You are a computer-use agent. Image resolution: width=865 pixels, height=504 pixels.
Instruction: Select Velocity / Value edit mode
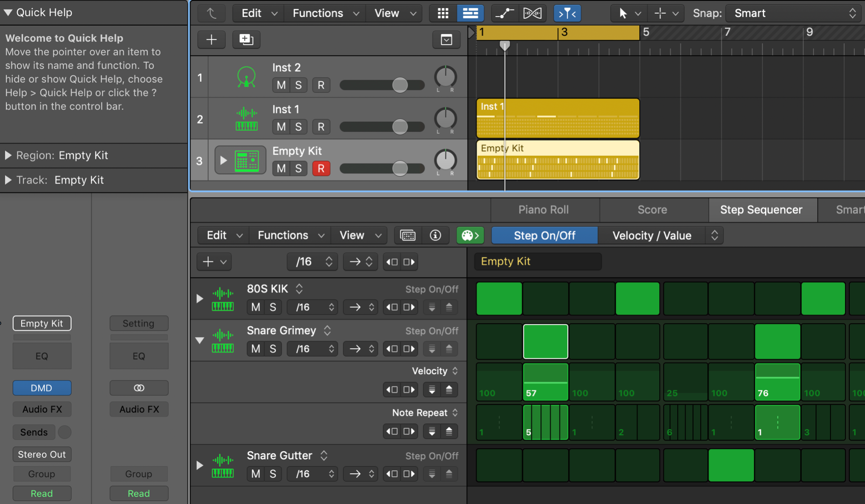[651, 236]
